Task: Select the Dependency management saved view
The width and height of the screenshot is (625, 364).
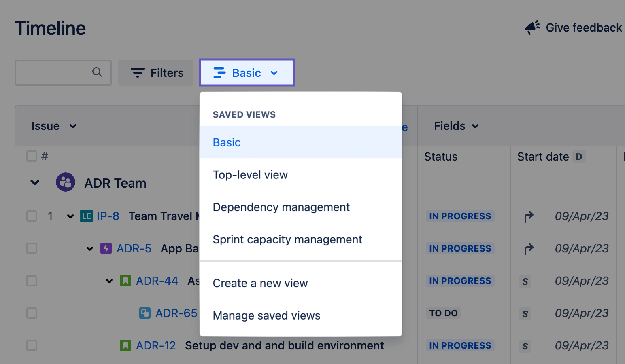Action: (281, 207)
